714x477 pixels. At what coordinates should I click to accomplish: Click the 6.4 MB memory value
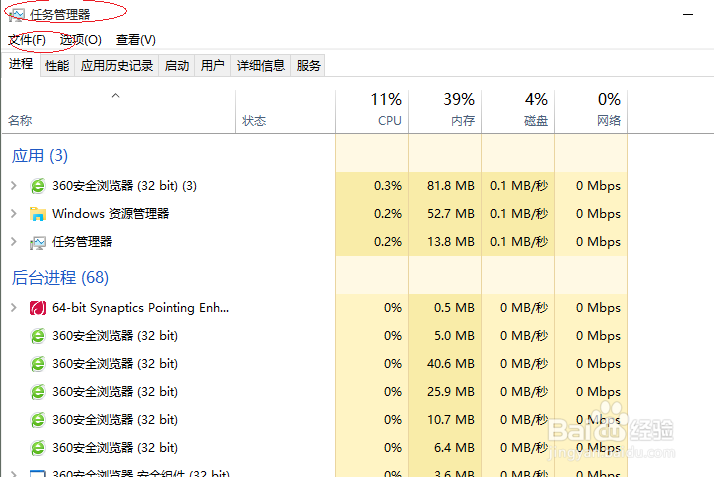454,448
